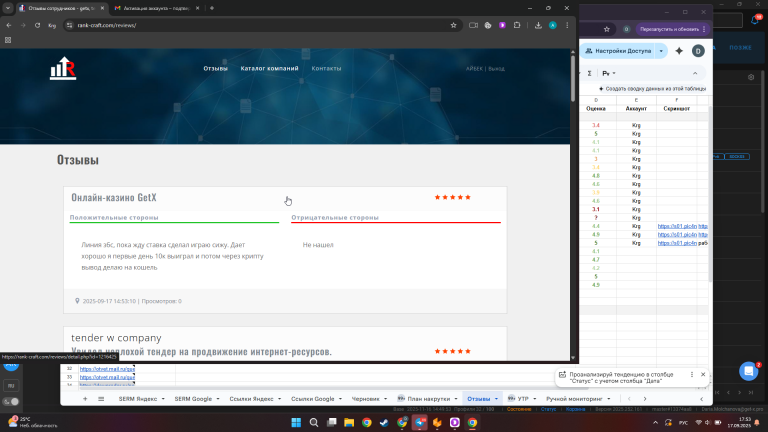Open the Gemini sparkle icon in Google Sheets

click(x=679, y=51)
